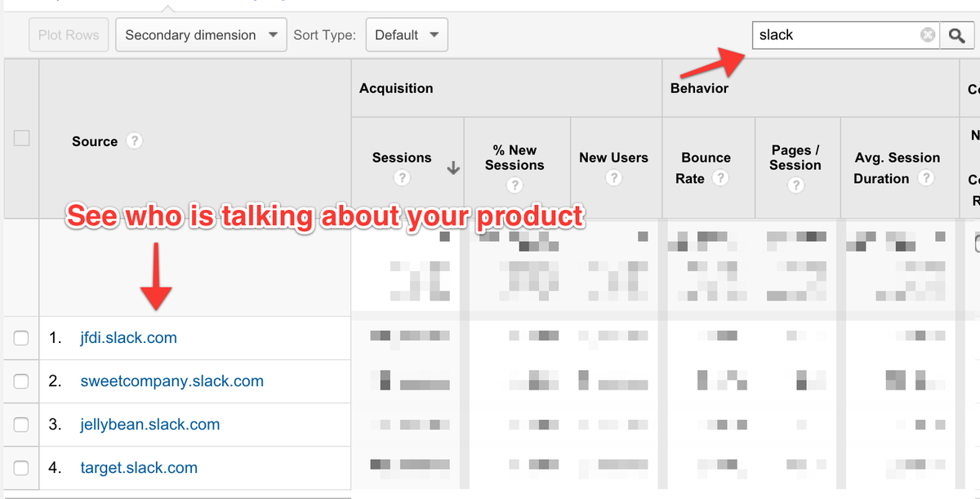
Task: Click help icon under Sessions header
Action: click(x=401, y=178)
